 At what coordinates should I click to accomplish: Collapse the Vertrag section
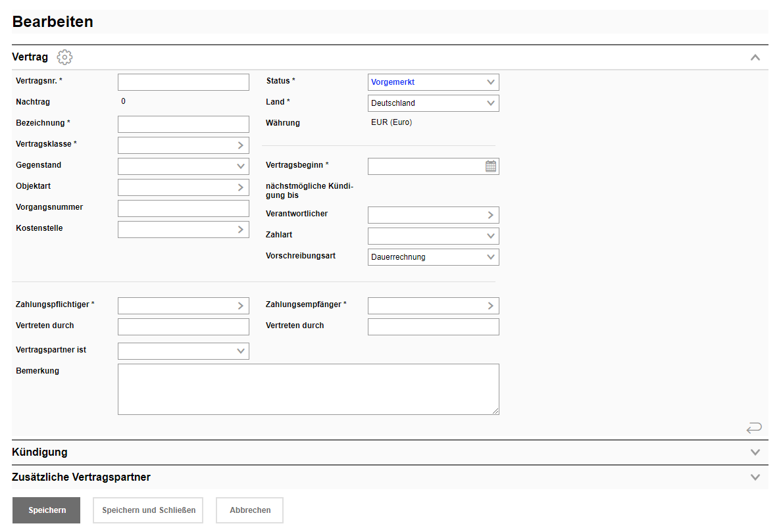(755, 57)
